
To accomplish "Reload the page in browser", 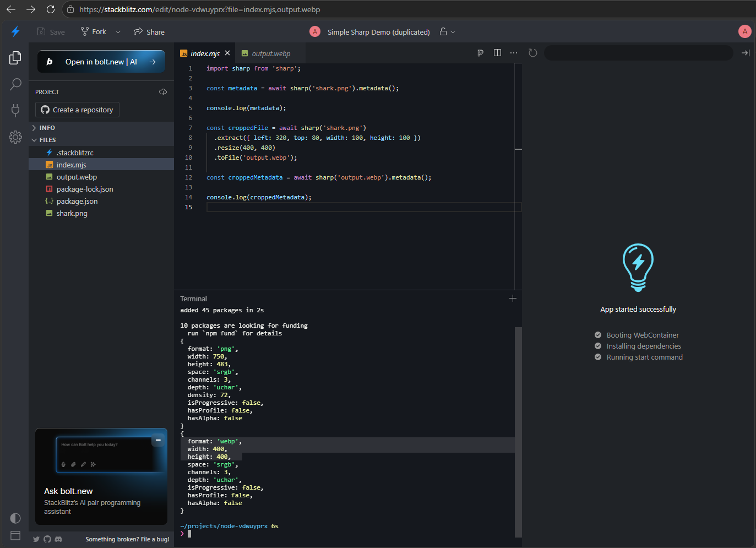I will coord(51,9).
